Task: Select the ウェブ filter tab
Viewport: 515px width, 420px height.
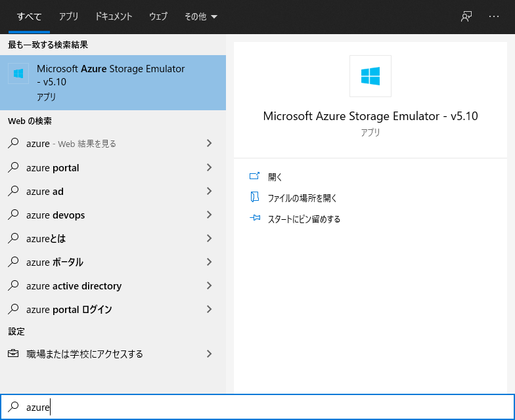Action: coord(158,16)
